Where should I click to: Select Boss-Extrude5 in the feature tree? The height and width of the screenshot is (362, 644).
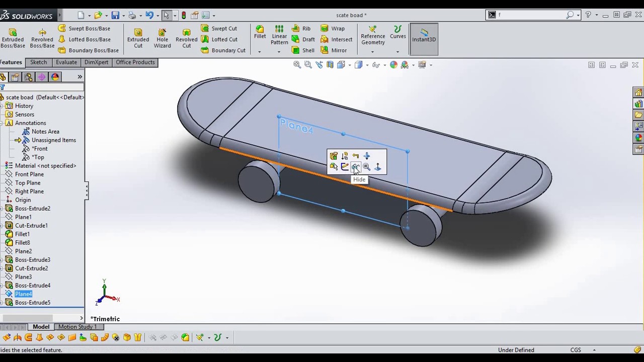[32, 303]
